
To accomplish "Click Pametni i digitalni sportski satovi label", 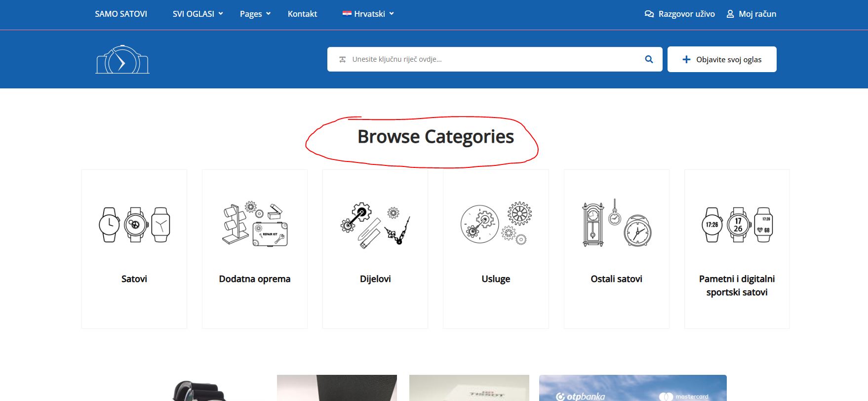I will pos(737,285).
